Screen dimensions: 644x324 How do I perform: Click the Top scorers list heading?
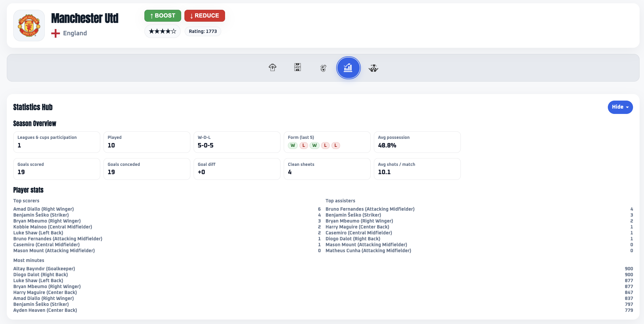(26, 201)
